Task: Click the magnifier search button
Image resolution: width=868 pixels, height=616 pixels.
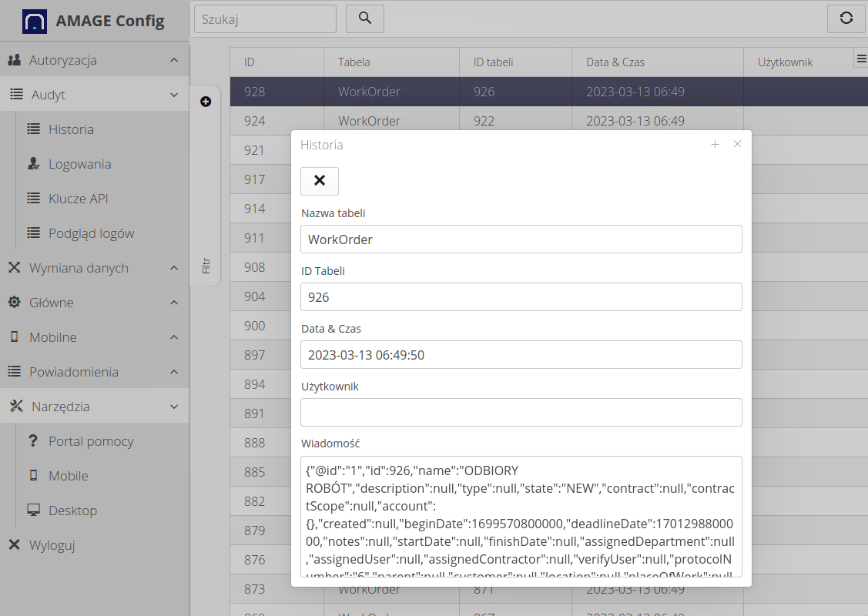Action: click(365, 18)
